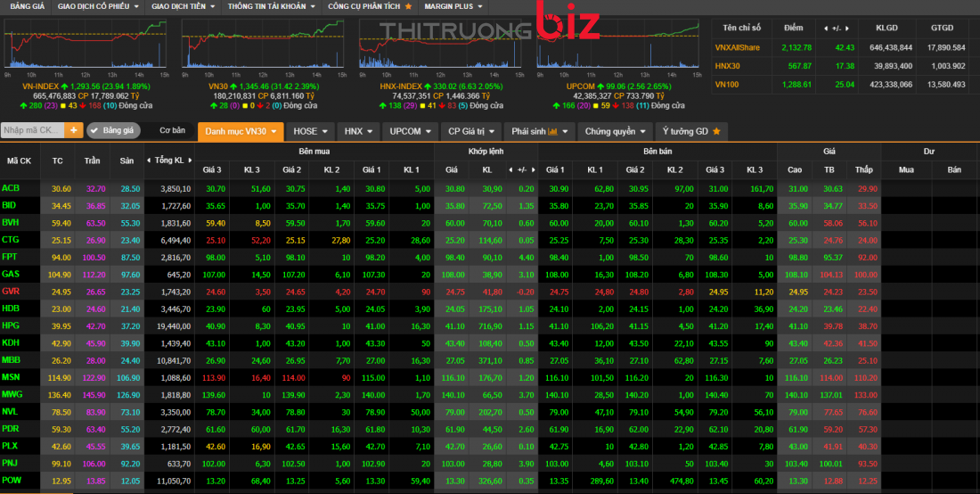Select HDB stock symbol
This screenshot has width=980, height=494.
[11, 309]
